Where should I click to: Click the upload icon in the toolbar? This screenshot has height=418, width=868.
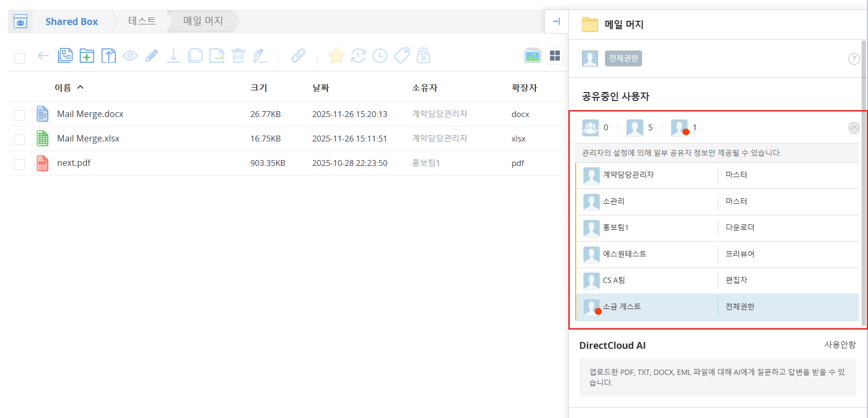click(x=108, y=56)
